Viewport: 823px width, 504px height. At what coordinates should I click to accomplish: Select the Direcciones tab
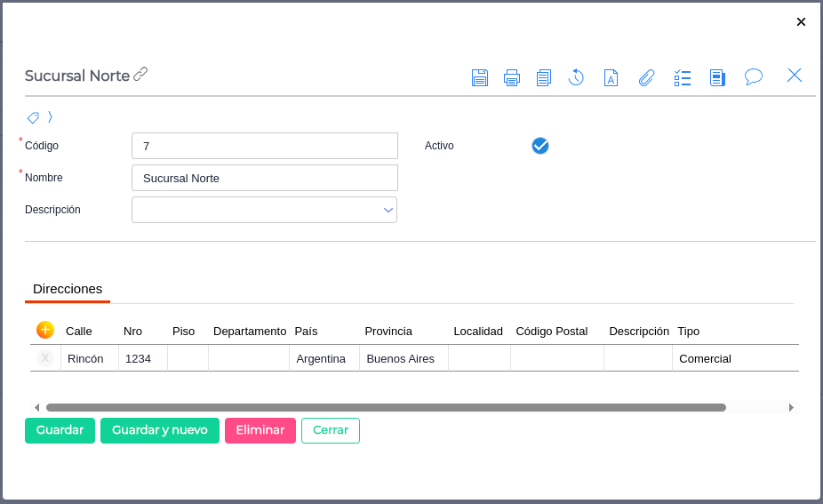(x=68, y=289)
